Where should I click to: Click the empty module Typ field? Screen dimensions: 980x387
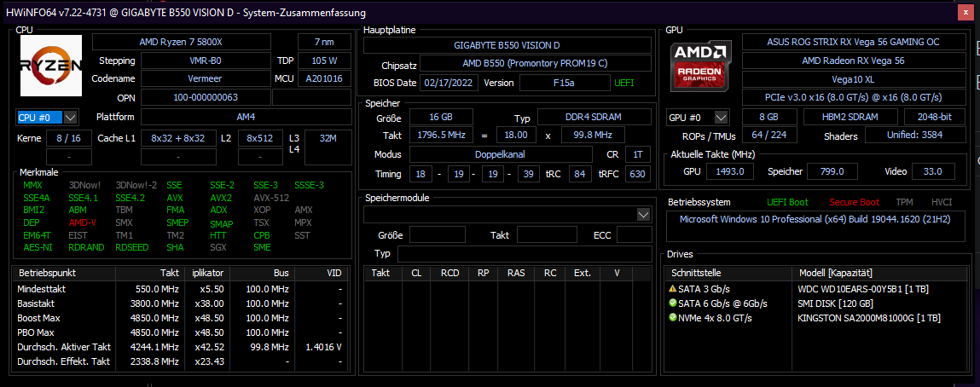[x=525, y=254]
